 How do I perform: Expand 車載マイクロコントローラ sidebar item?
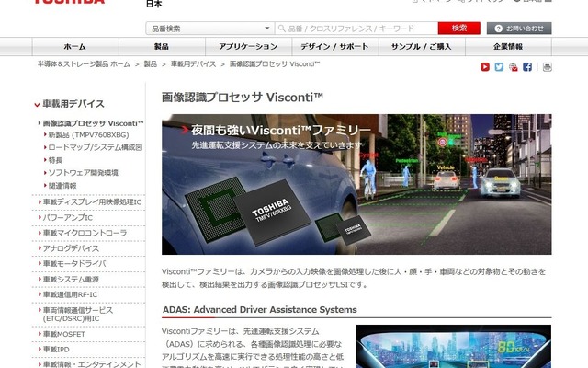point(85,233)
